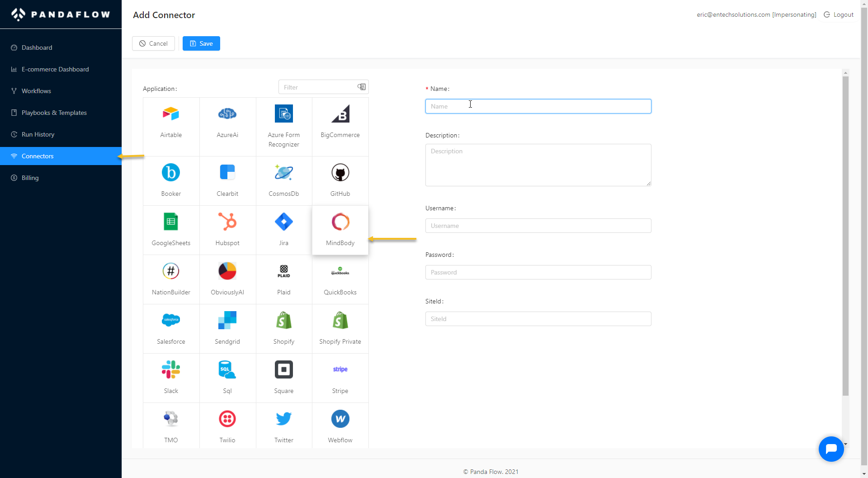
Task: Choose the TMO connector
Action: pyautogui.click(x=171, y=426)
